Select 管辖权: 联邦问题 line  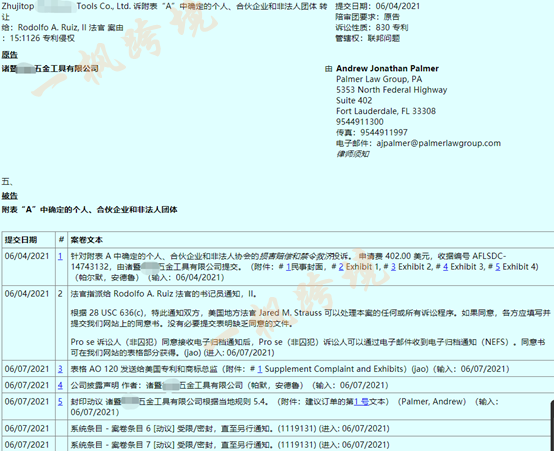coord(367,38)
